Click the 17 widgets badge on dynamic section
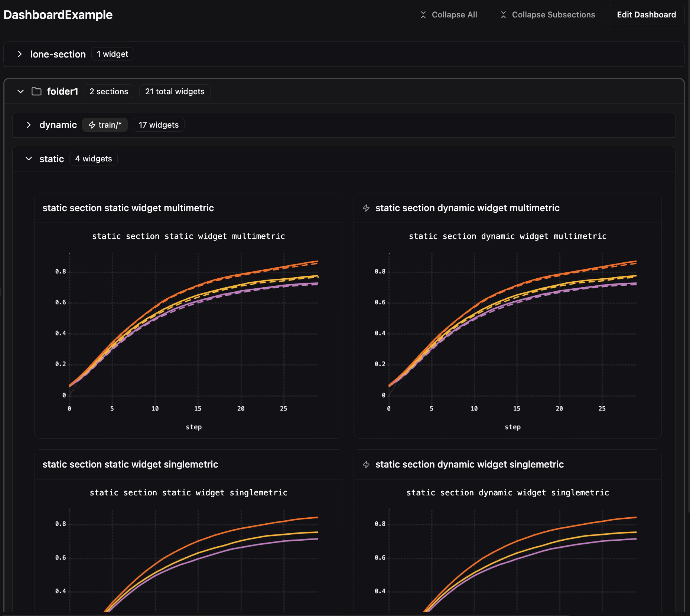Image resolution: width=690 pixels, height=616 pixels. (159, 125)
